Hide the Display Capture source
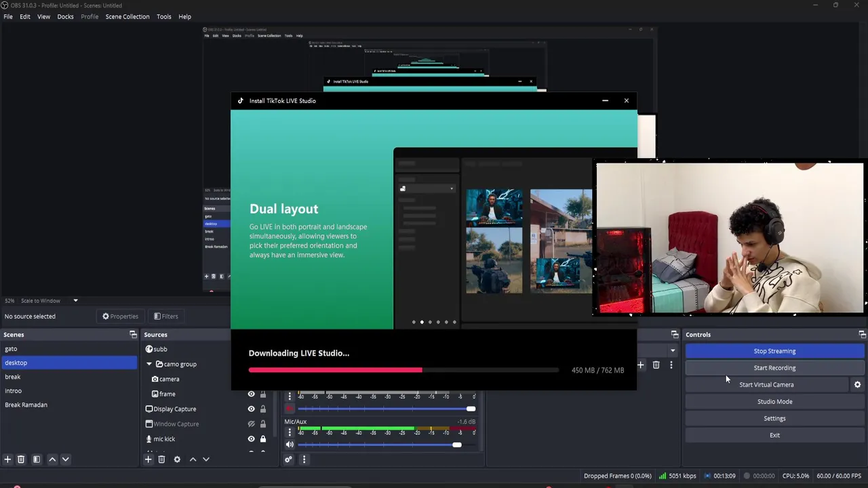Screen dimensions: 868x488 [x=251, y=409]
